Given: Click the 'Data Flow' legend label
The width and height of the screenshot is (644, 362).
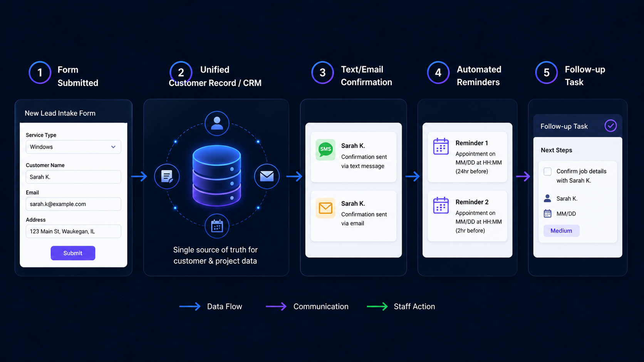Looking at the screenshot, I should (x=225, y=307).
